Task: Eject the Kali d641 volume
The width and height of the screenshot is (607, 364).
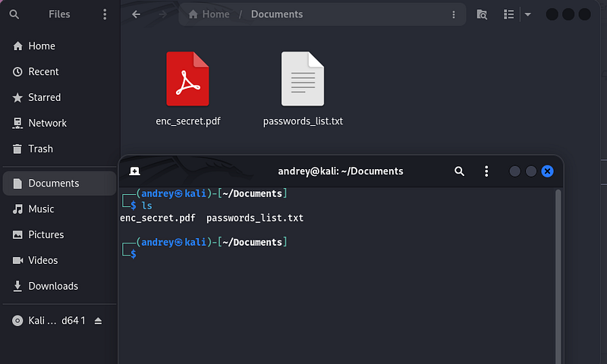Action: point(98,321)
